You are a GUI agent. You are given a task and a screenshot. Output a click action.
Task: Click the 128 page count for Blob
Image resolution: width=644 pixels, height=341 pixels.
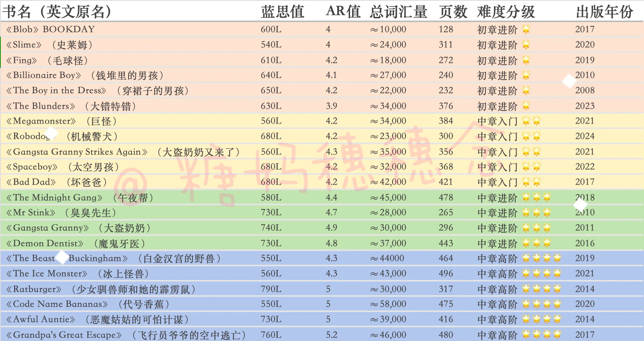point(446,29)
